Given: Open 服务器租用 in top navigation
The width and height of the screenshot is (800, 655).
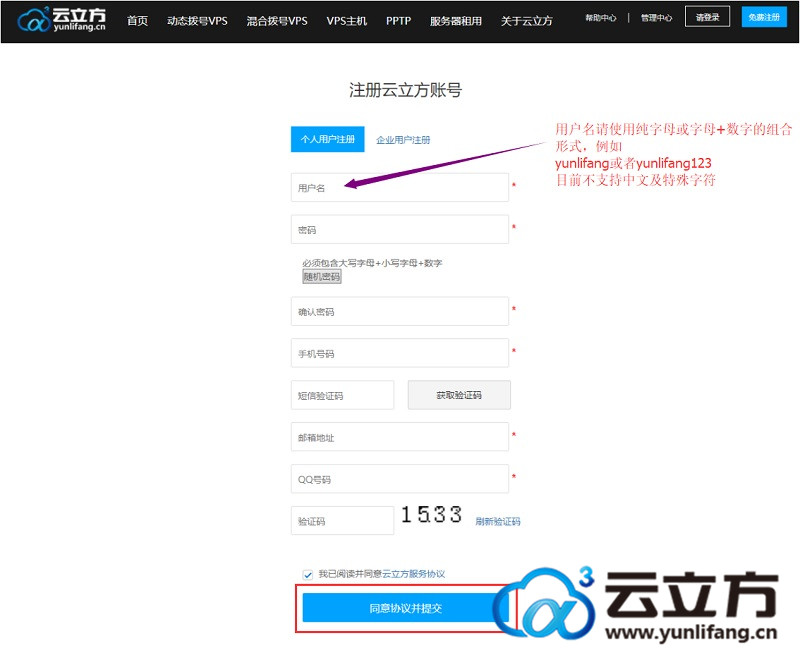Looking at the screenshot, I should (x=456, y=20).
